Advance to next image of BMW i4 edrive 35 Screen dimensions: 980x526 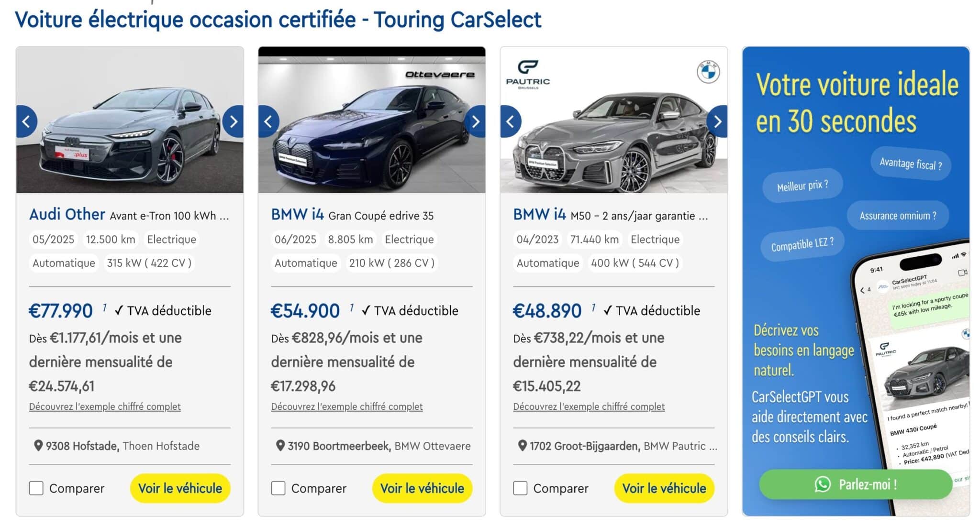(x=475, y=121)
